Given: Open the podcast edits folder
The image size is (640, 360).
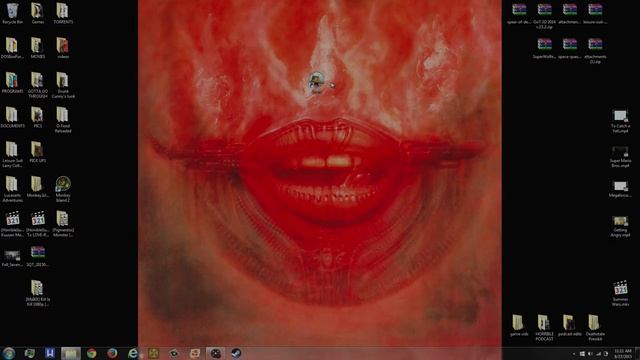Looking at the screenshot, I should tap(569, 325).
